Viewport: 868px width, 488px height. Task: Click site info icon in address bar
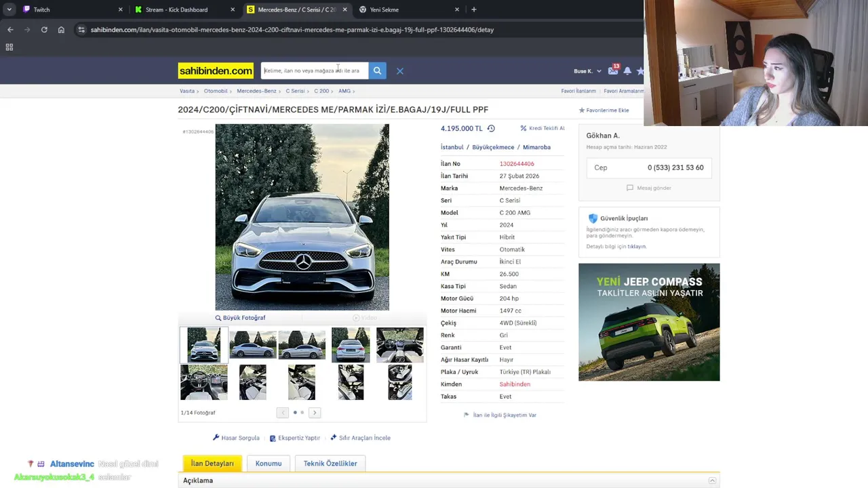coord(81,30)
